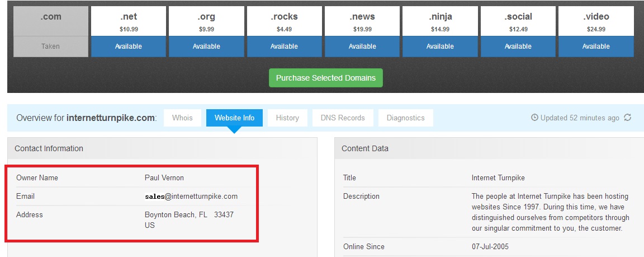
Task: Select the Website Info tab
Action: coord(235,118)
